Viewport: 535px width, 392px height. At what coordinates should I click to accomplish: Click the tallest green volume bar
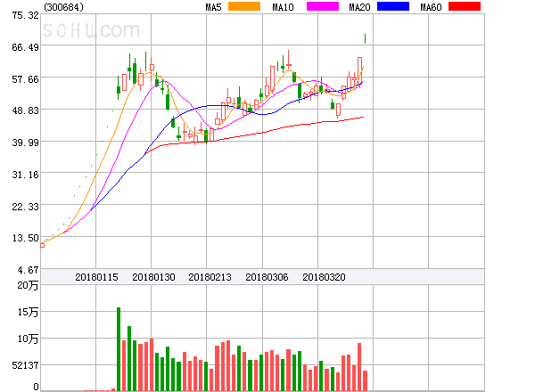tap(119, 349)
